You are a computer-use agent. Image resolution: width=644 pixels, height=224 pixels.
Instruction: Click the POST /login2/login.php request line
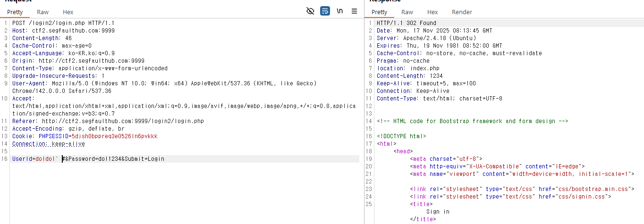63,23
